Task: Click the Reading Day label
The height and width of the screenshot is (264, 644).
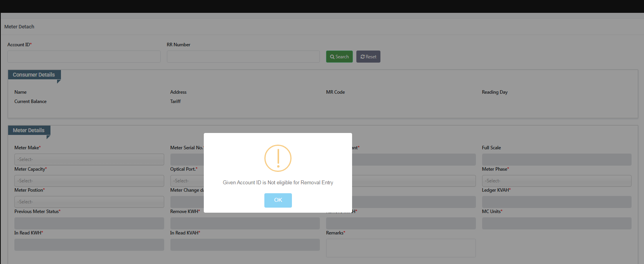Action: click(495, 92)
